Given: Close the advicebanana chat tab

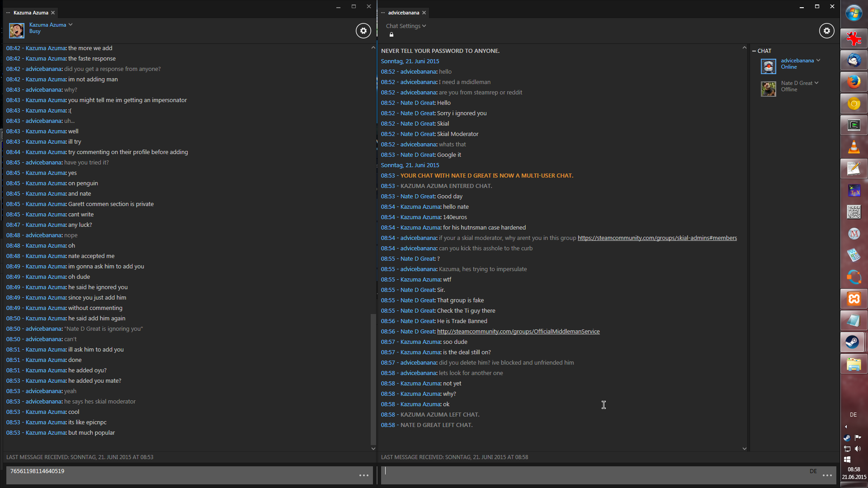Looking at the screenshot, I should pyautogui.click(x=424, y=13).
